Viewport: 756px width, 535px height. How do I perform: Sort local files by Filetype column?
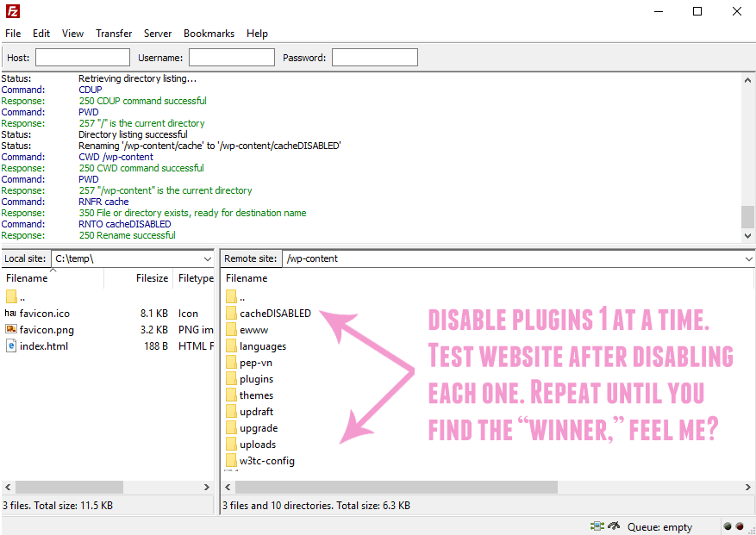[193, 278]
